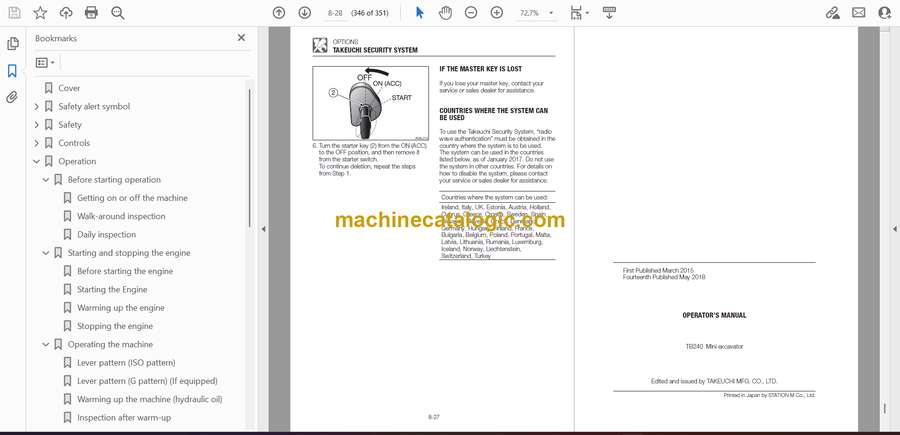Open the Controls bookmark
900x435 pixels.
[74, 143]
